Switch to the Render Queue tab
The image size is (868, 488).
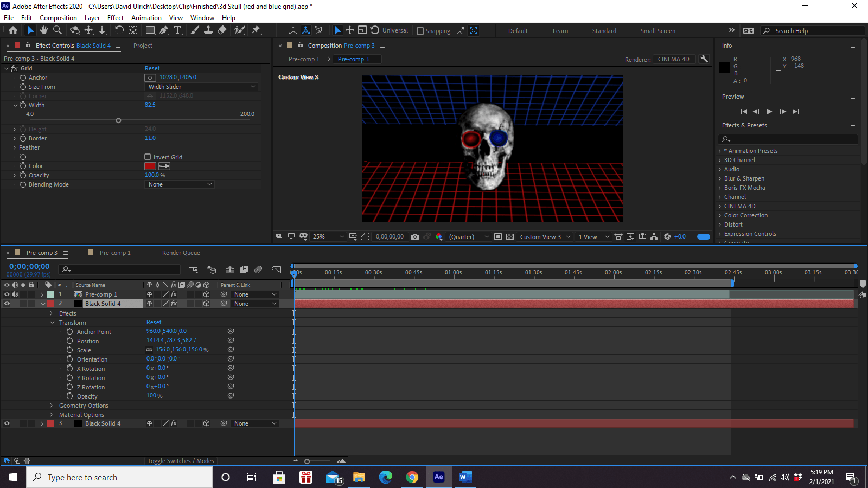tap(181, 253)
